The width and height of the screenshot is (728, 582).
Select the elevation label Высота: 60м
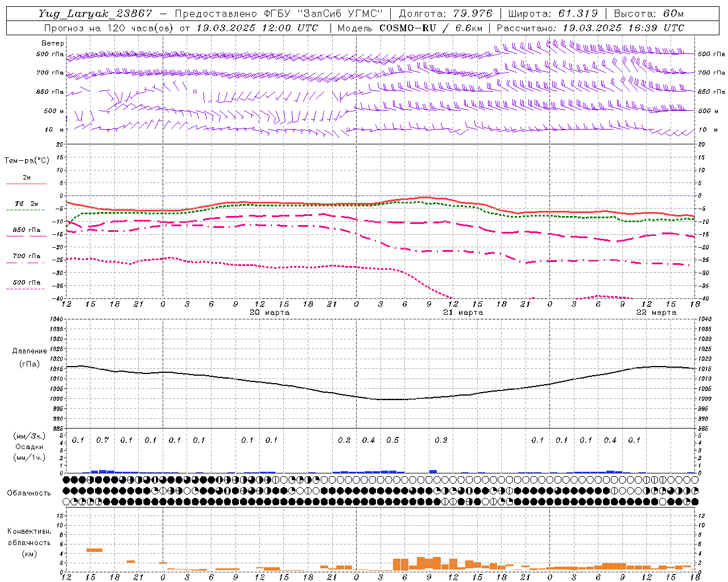tap(649, 14)
